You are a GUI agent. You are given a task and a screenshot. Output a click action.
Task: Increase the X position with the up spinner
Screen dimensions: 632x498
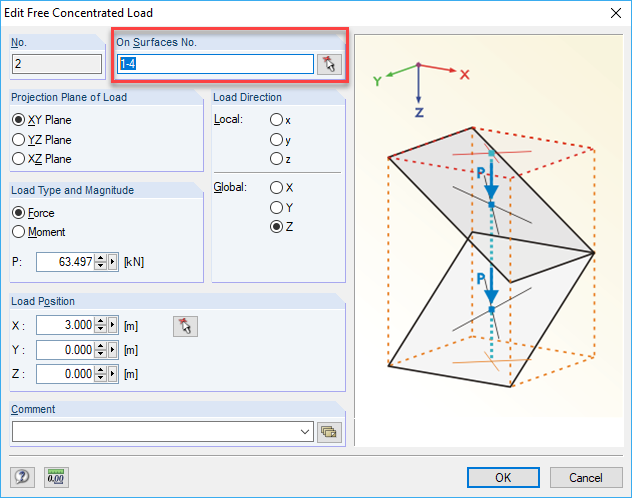click(101, 321)
